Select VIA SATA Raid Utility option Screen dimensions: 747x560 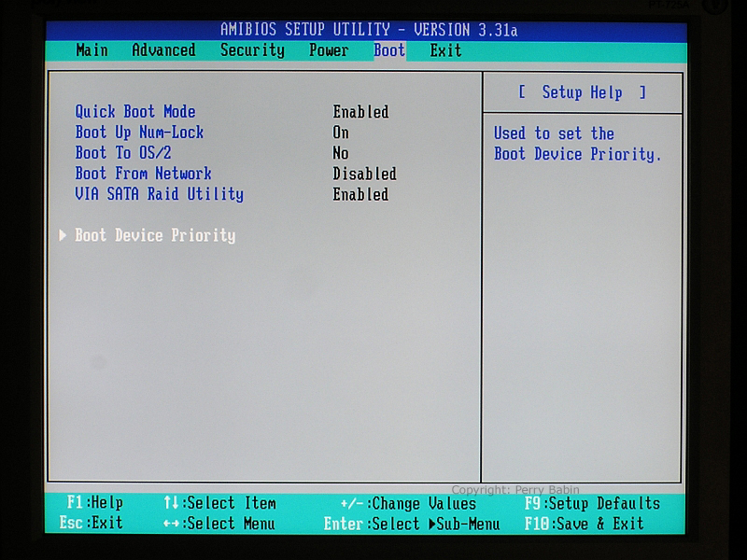pyautogui.click(x=159, y=194)
